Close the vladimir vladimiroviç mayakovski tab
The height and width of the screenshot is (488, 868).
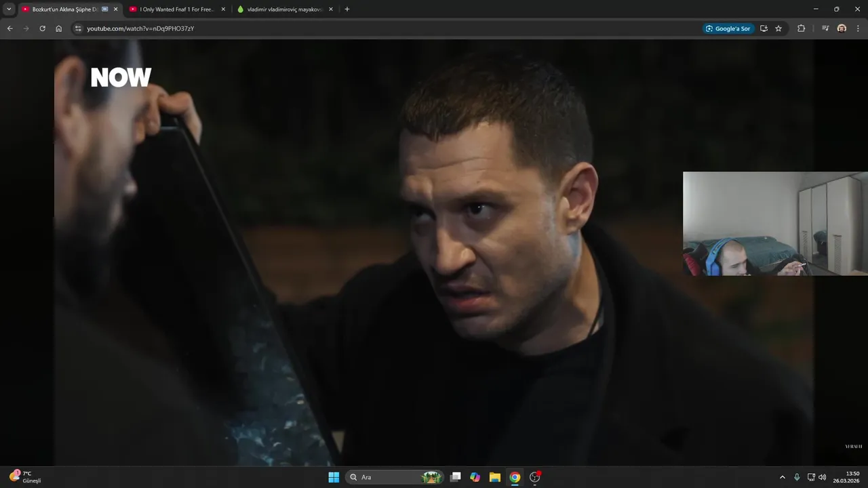[x=331, y=9]
